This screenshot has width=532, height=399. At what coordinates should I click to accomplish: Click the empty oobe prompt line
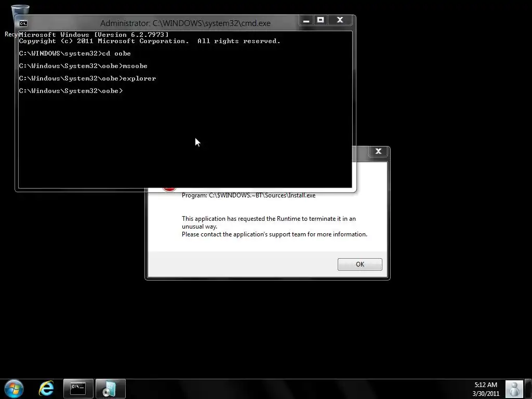[x=71, y=91]
